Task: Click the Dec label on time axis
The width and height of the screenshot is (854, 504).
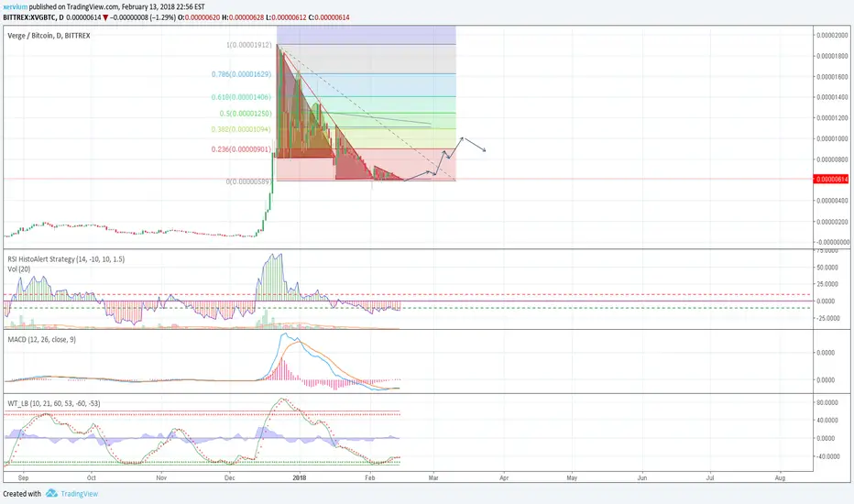Action: tap(229, 477)
